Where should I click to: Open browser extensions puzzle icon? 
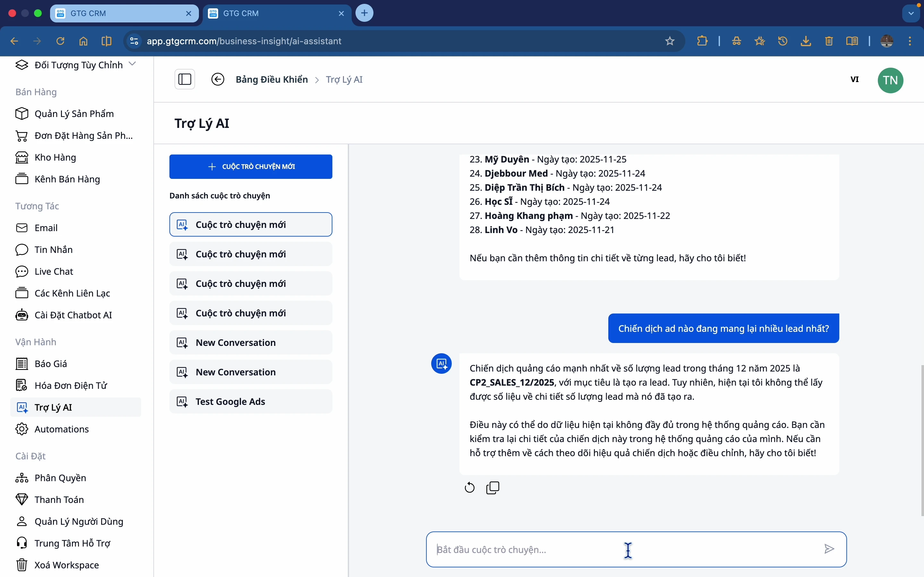(x=702, y=41)
